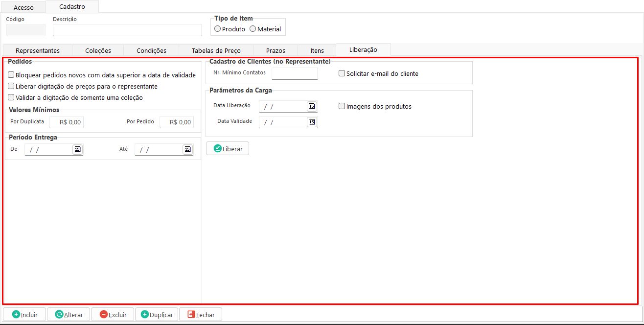Click the Incluir button
This screenshot has height=325, width=644.
(x=24, y=314)
